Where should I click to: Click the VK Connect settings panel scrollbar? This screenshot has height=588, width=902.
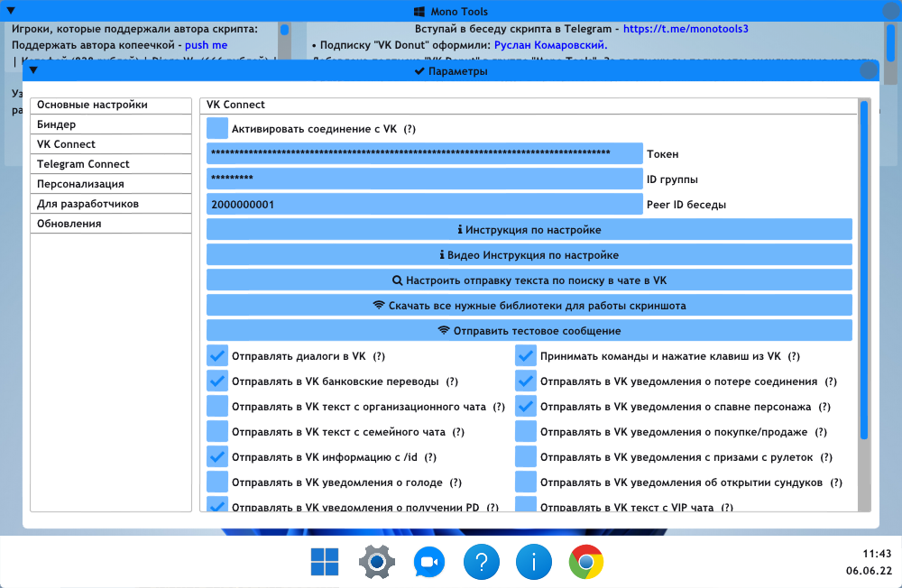(x=863, y=271)
